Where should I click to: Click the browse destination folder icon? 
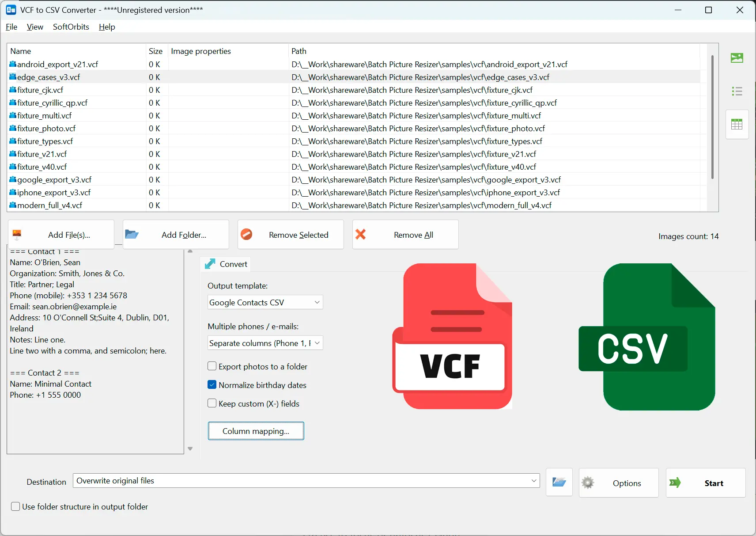559,482
